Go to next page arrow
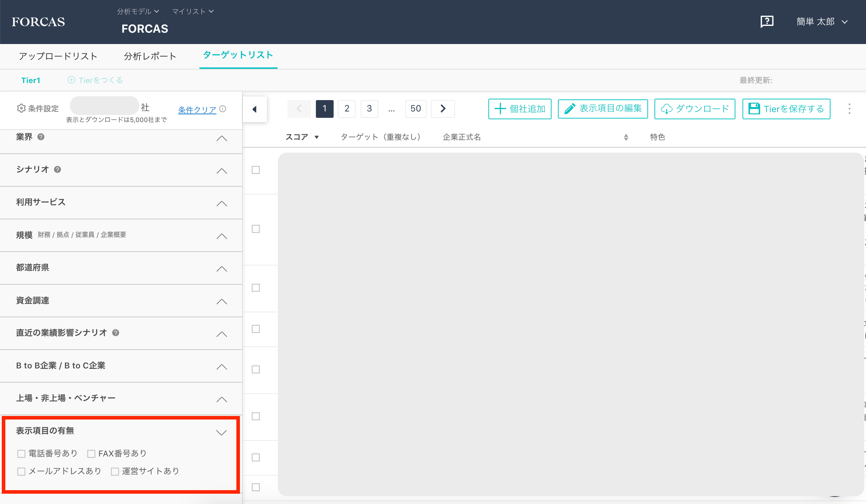The width and height of the screenshot is (866, 504). pos(443,109)
